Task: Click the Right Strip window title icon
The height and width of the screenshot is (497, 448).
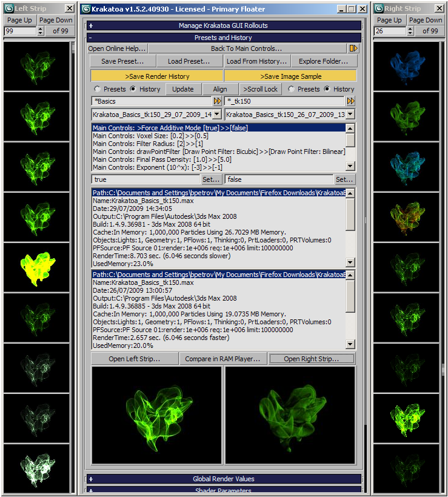Action: click(378, 8)
